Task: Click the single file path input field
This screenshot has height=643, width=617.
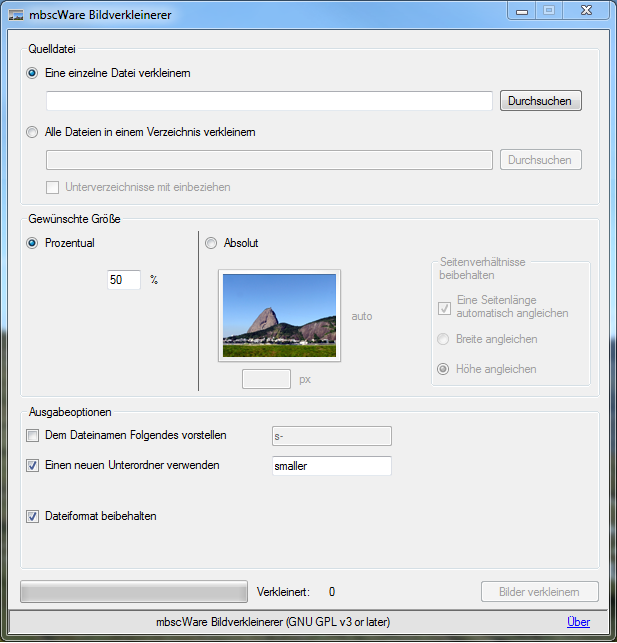Action: (269, 101)
